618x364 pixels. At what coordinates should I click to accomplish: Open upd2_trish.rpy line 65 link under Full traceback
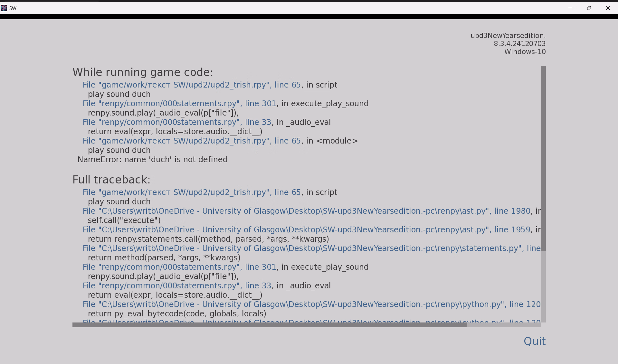point(191,192)
